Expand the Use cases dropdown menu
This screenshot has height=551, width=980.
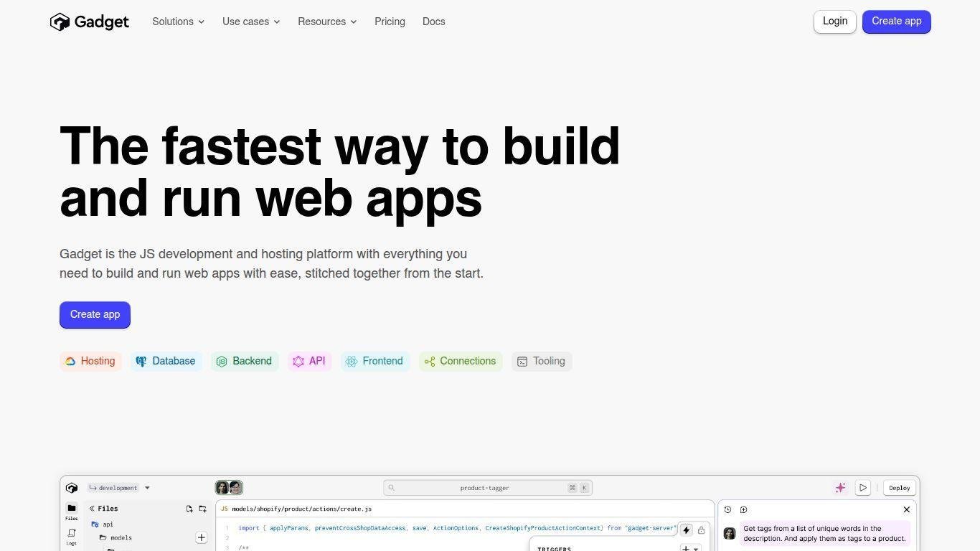point(251,22)
